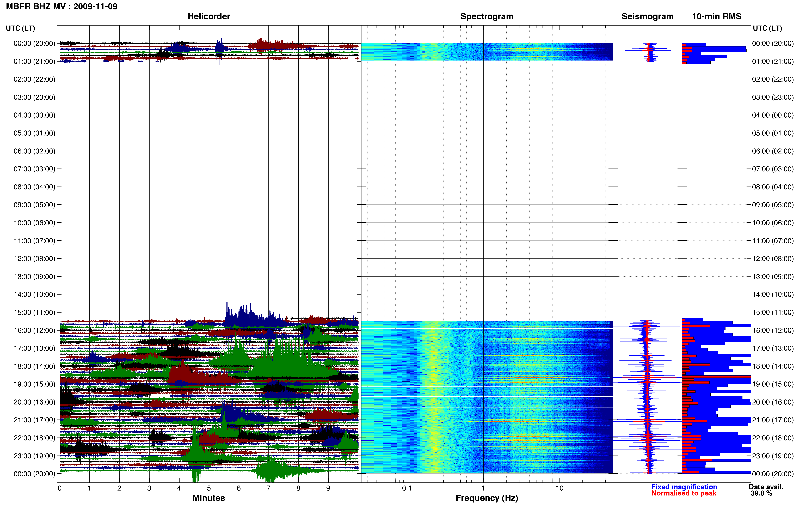Screen dimensions: 812x508
Task: Click the Minutes axis label
Action: coord(209,498)
